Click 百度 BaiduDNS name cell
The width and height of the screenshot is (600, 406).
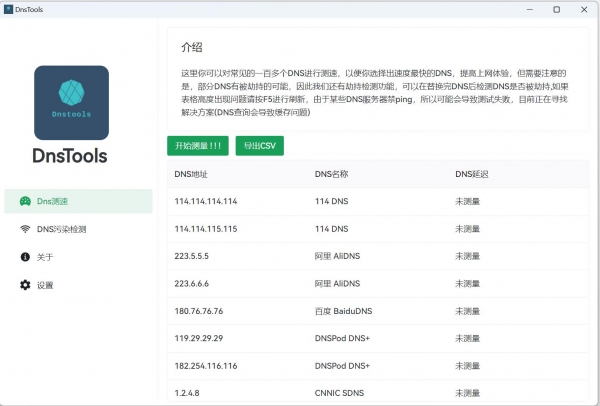coord(343,311)
